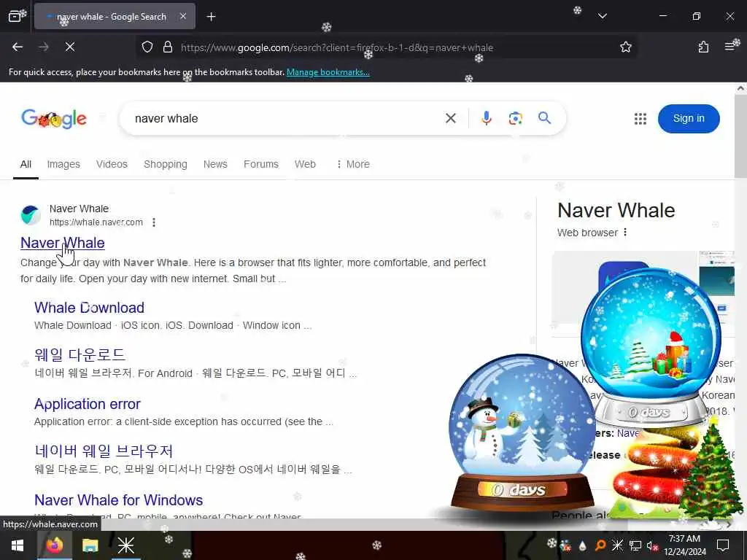The height and width of the screenshot is (560, 747).
Task: Bookmark this page with the star
Action: click(x=625, y=47)
